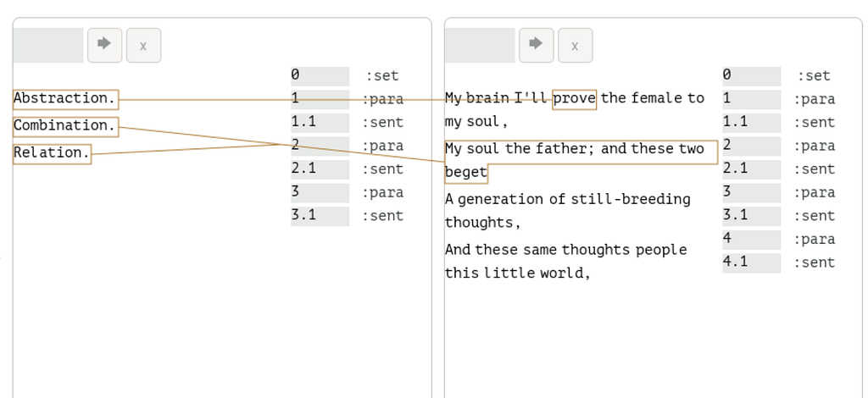Click the x button in left panel
Screen dimensions: 868x398
[144, 46]
